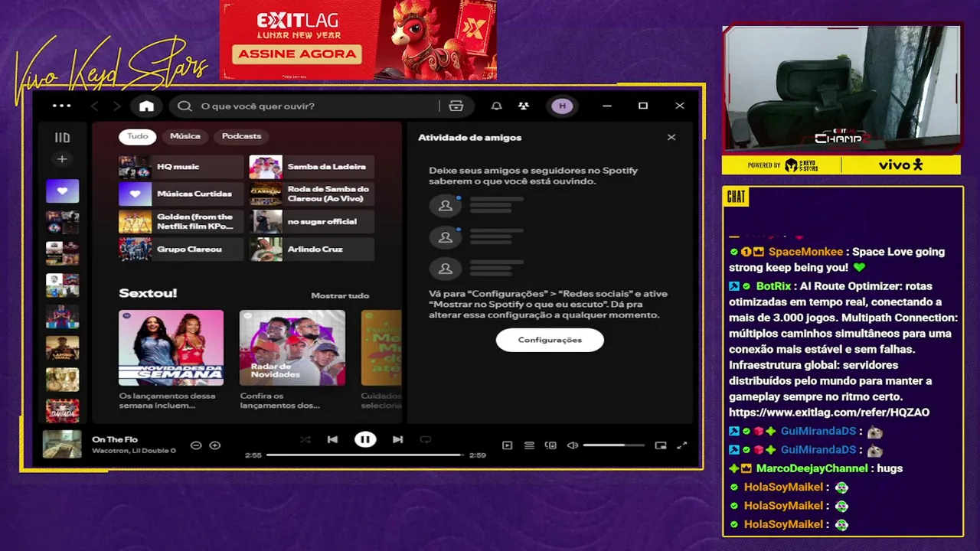Enter full screen player mode
Screen dimensions: 980x551
[x=682, y=445]
